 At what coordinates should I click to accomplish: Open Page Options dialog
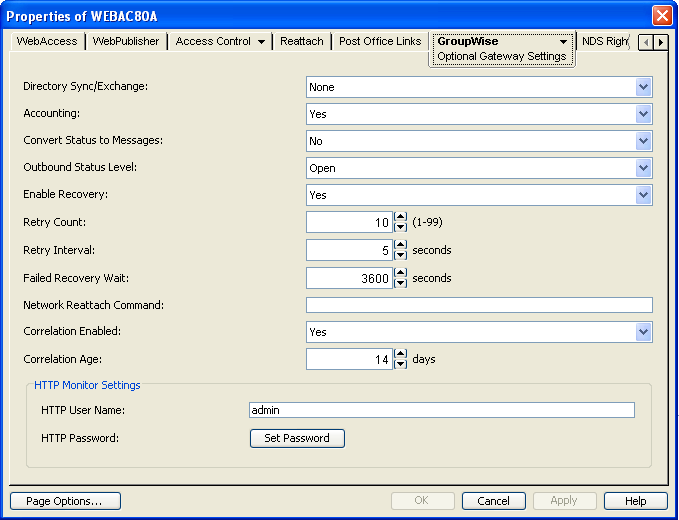click(x=65, y=501)
